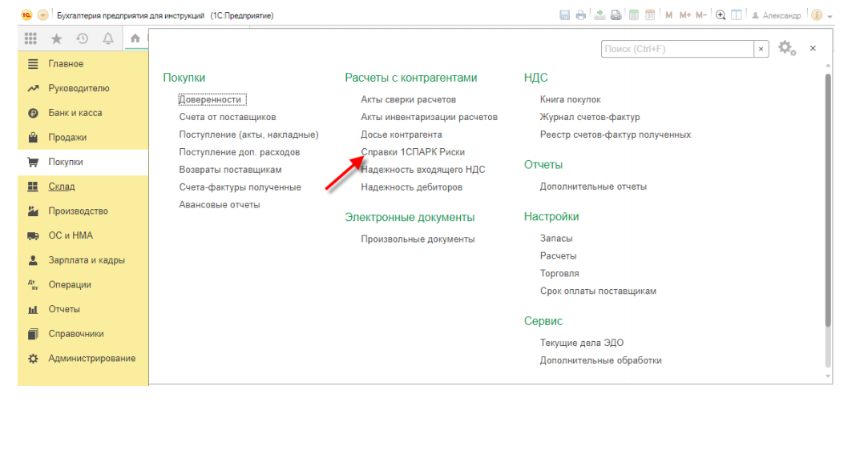868x450 pixels.
Task: Click the Save diskette icon
Action: (x=564, y=15)
